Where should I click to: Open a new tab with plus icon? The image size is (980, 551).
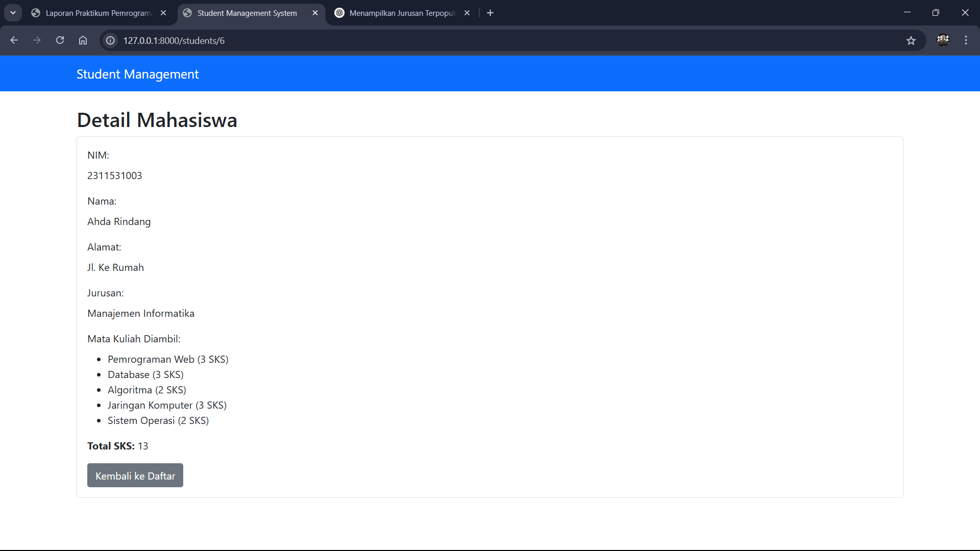click(490, 13)
